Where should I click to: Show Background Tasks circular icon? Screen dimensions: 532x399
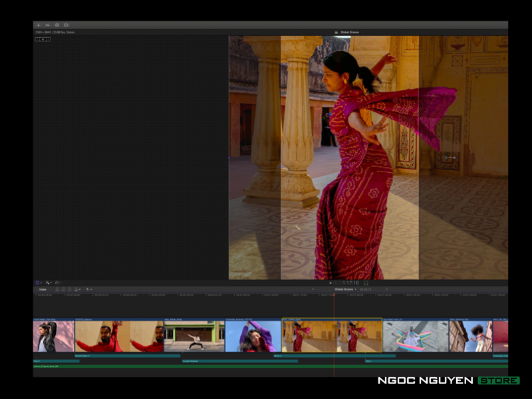57,25
